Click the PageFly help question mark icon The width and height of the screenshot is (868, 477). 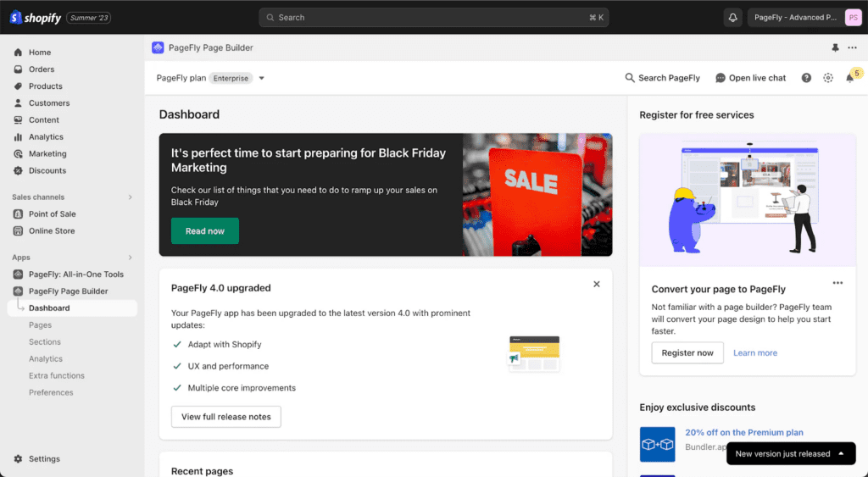pyautogui.click(x=806, y=78)
